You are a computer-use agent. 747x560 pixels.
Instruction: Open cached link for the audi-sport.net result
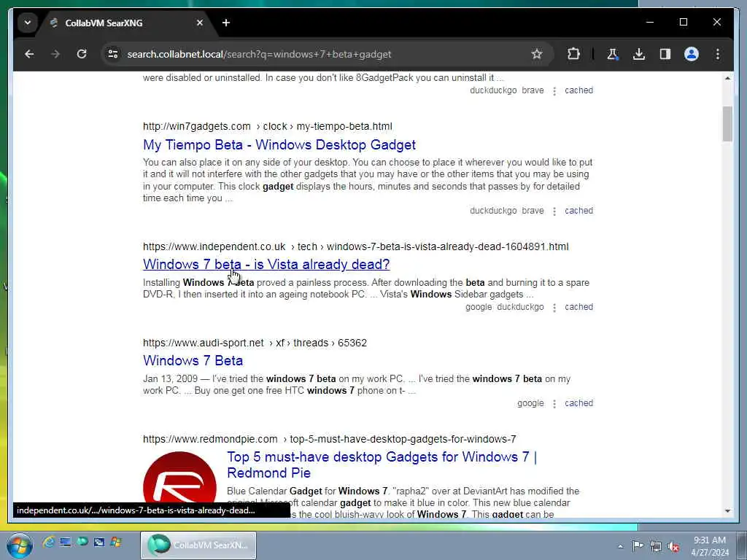click(578, 402)
